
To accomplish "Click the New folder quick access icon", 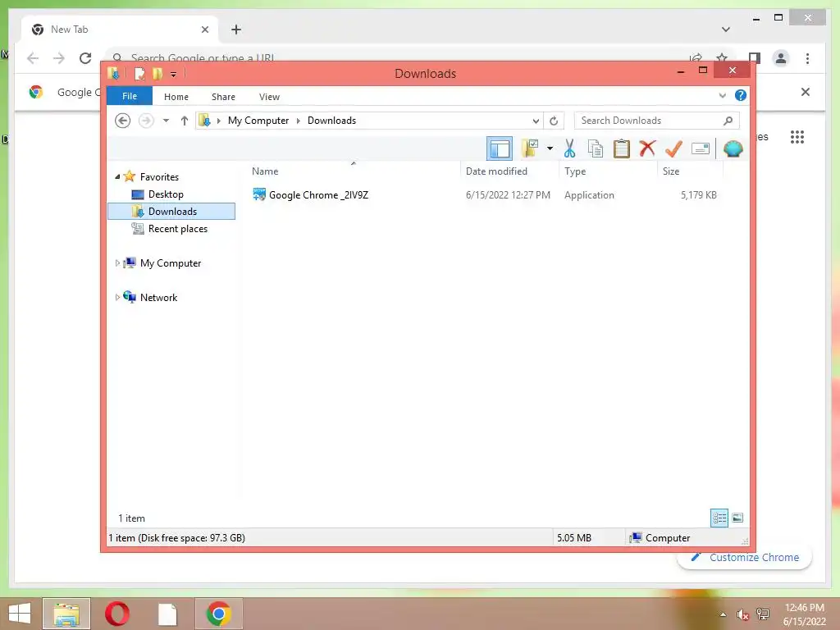I will coord(157,73).
